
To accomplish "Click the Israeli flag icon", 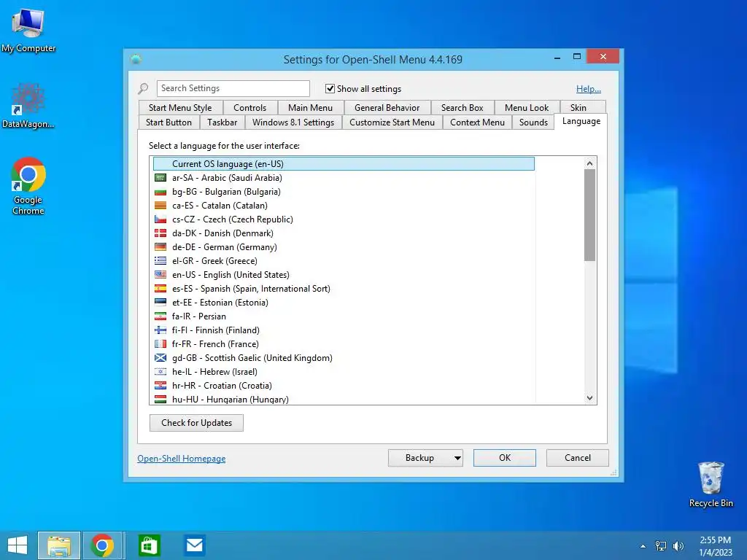I will [160, 371].
